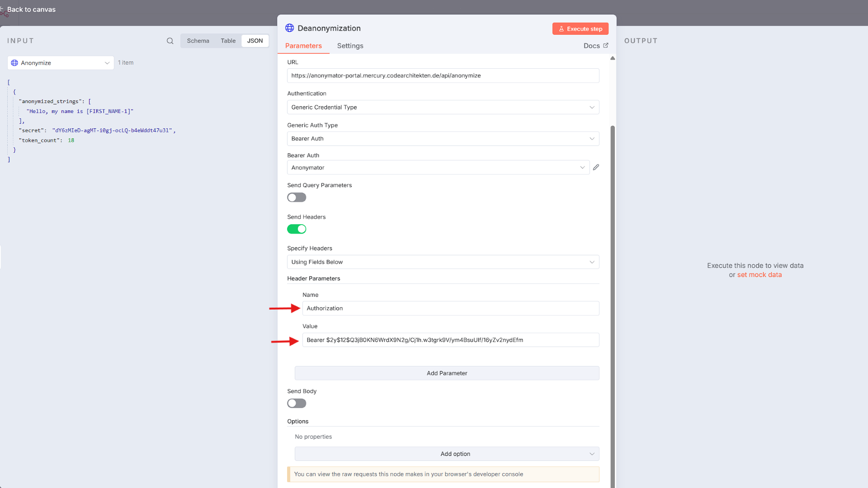The height and width of the screenshot is (488, 868).
Task: Open the Specify Headers dropdown
Action: 443,262
